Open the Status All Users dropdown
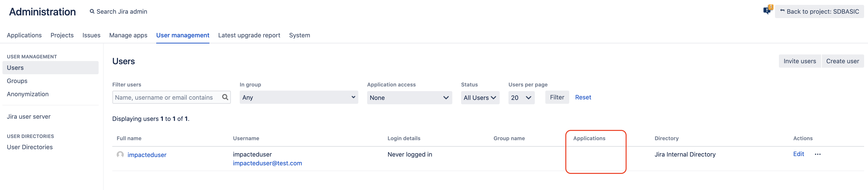 point(480,98)
